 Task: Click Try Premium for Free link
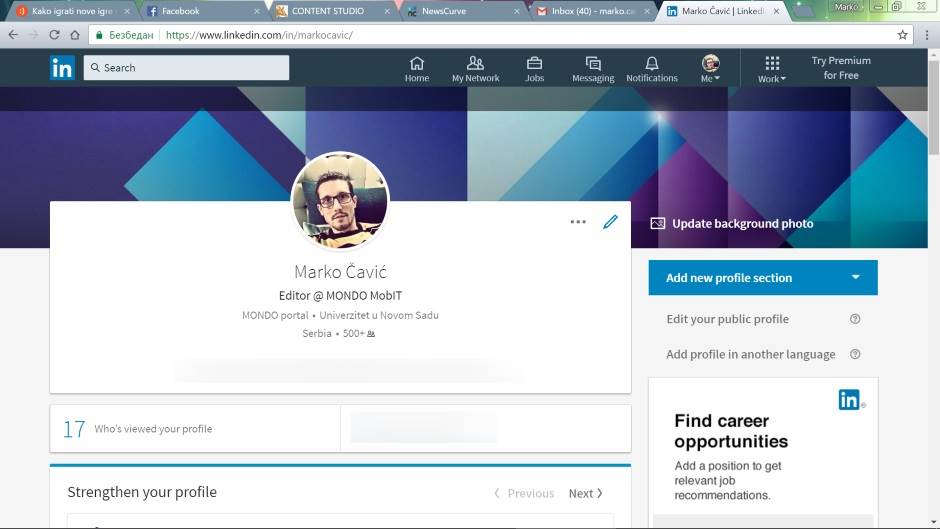(841, 68)
